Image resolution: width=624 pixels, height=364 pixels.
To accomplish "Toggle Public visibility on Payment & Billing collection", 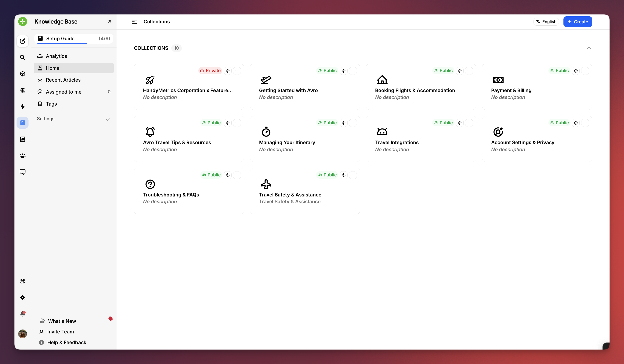I will (x=559, y=71).
